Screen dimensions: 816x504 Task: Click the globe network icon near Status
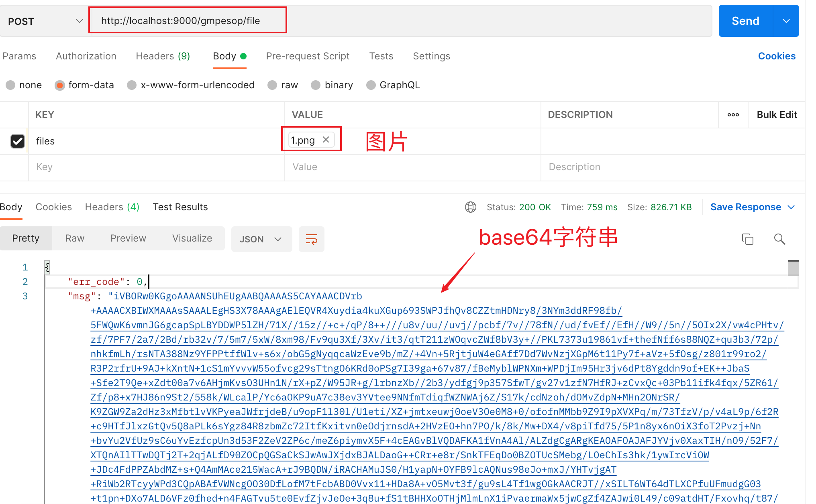pos(470,207)
